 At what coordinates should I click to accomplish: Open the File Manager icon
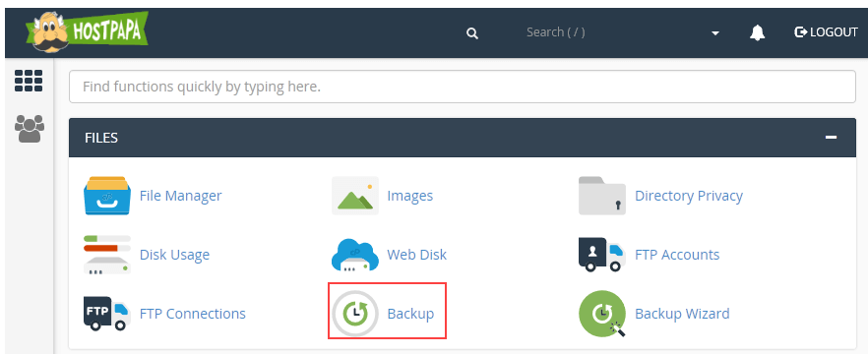point(107,196)
